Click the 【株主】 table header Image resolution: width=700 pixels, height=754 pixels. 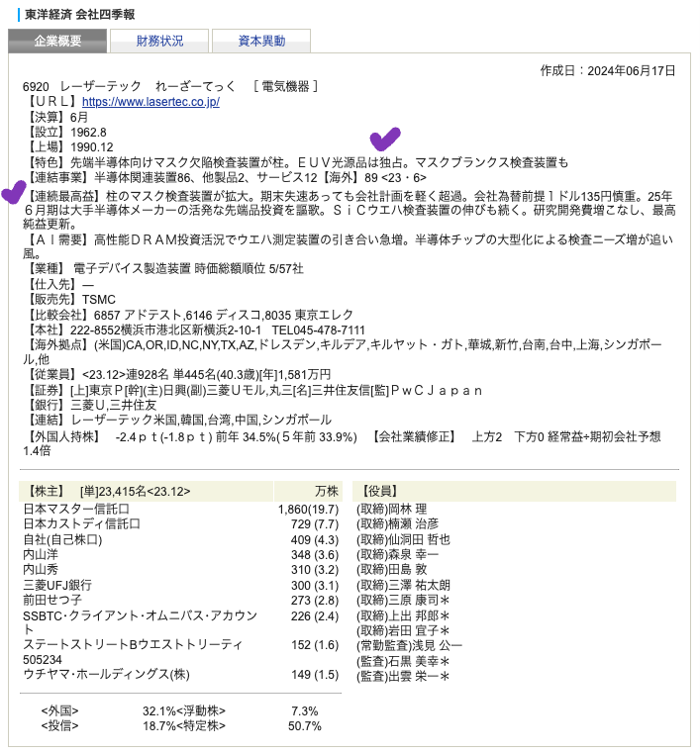pyautogui.click(x=146, y=491)
